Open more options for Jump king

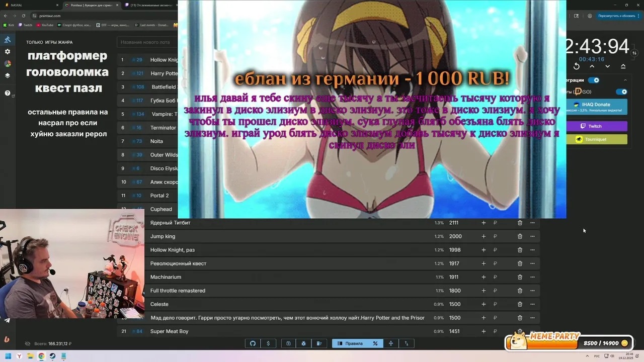pyautogui.click(x=532, y=236)
